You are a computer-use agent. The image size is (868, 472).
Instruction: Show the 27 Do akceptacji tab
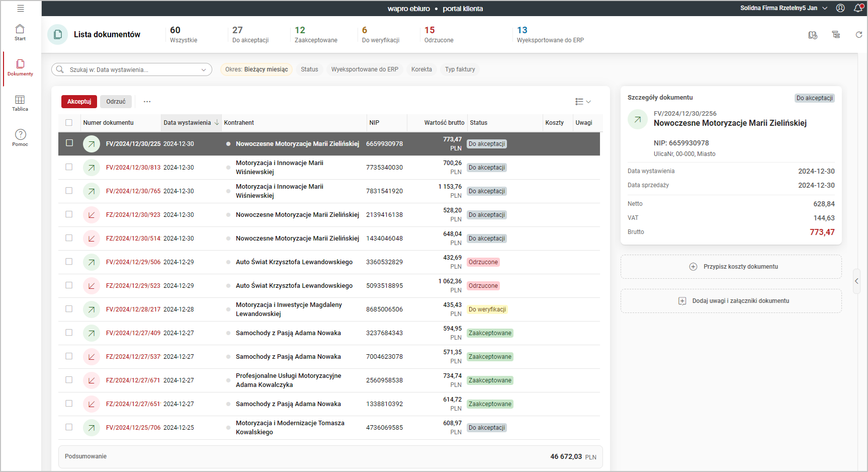250,34
